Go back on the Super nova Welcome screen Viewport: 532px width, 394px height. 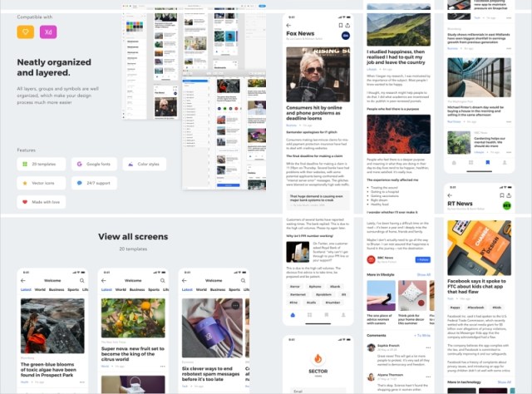tap(104, 281)
